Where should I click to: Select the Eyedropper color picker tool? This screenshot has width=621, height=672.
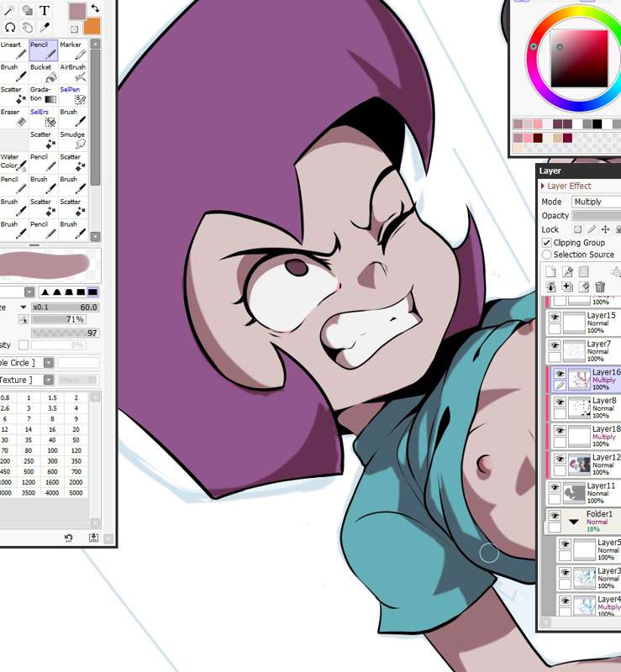click(x=45, y=28)
